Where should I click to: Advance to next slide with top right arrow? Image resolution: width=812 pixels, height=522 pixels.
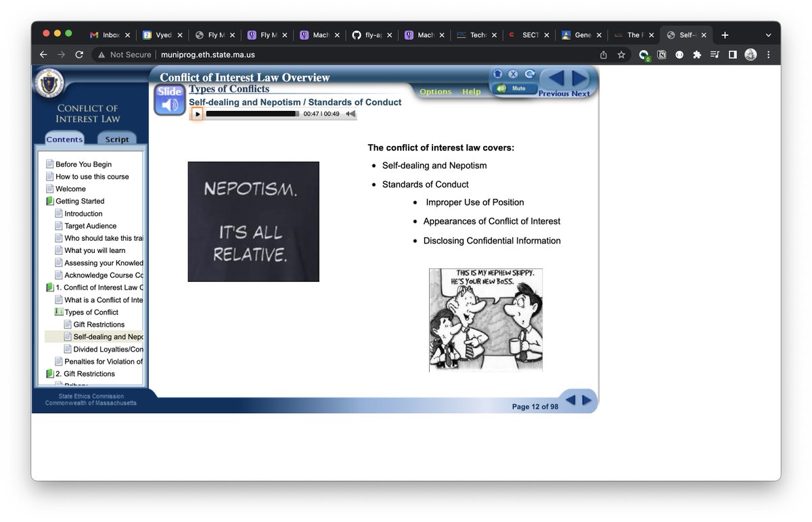pyautogui.click(x=580, y=78)
